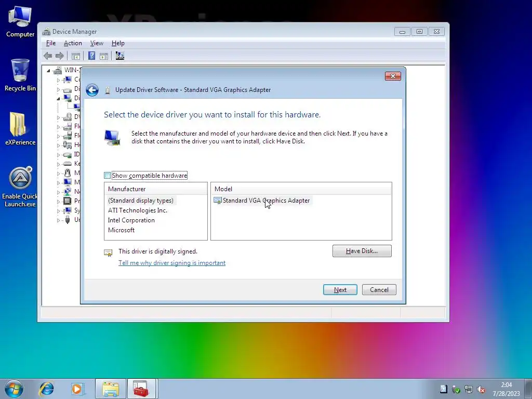
Task: Expand the USB controllers tree node arrow
Action: [58, 220]
